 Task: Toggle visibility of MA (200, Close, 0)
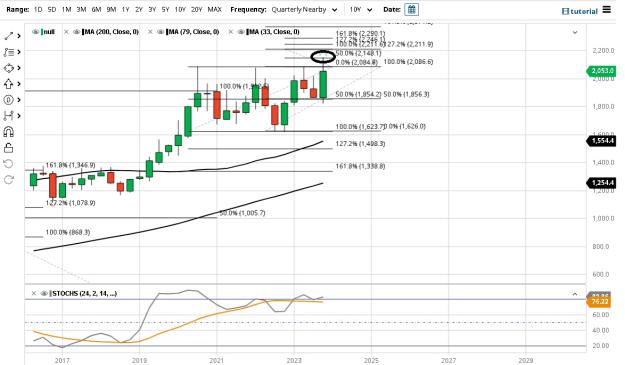click(x=77, y=32)
